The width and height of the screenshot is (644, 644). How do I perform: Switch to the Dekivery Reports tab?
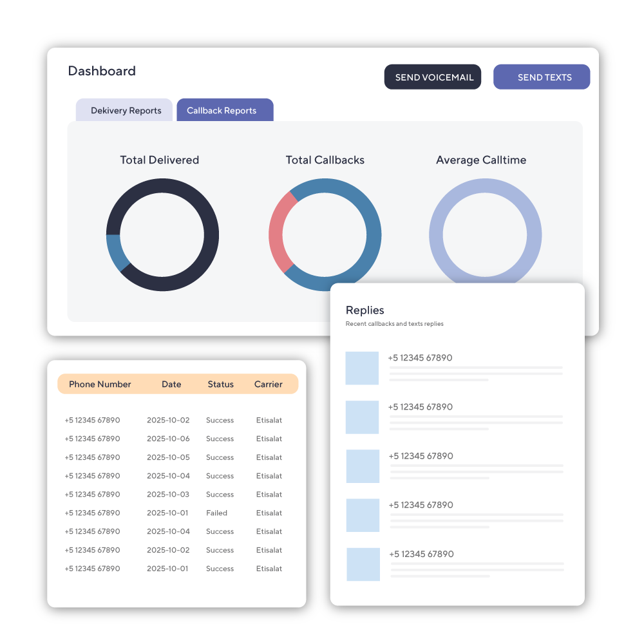pos(125,111)
